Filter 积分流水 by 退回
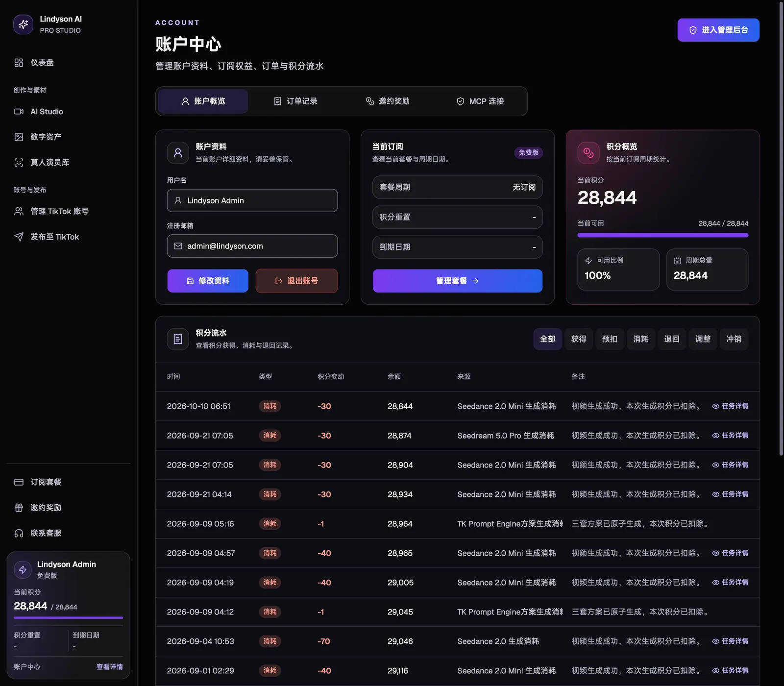This screenshot has width=784, height=686. point(672,339)
